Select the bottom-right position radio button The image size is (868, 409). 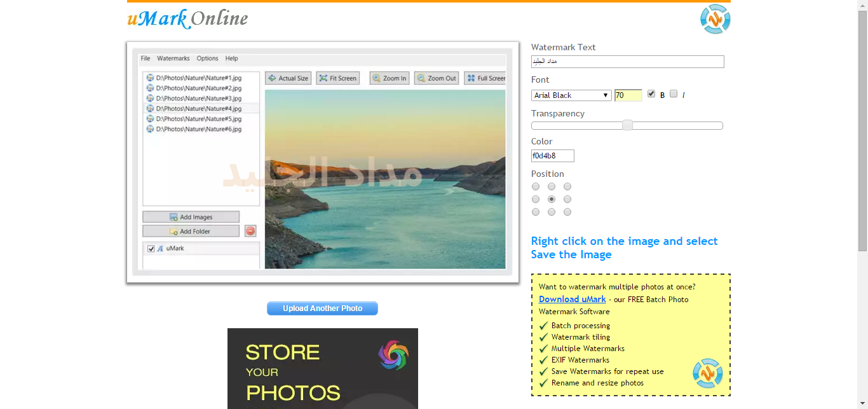click(x=567, y=212)
